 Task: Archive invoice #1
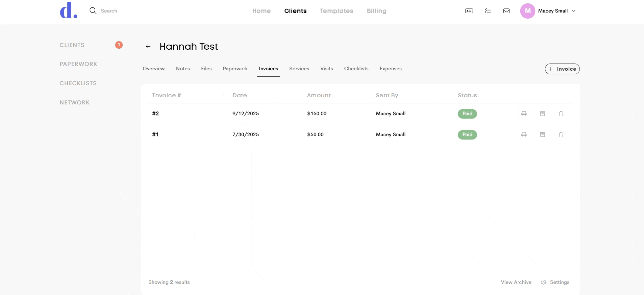pyautogui.click(x=542, y=135)
